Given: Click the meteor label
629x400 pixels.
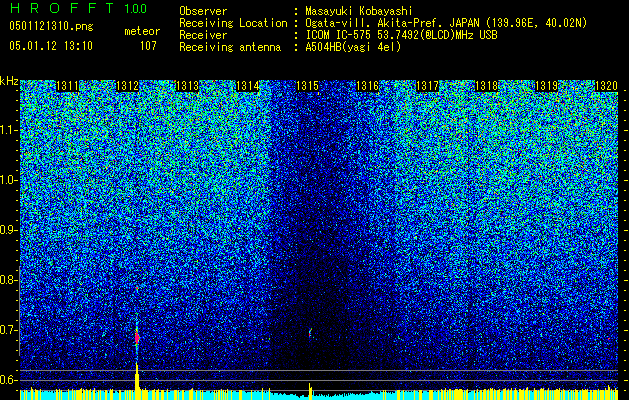Looking at the screenshot, I should click(x=142, y=31).
